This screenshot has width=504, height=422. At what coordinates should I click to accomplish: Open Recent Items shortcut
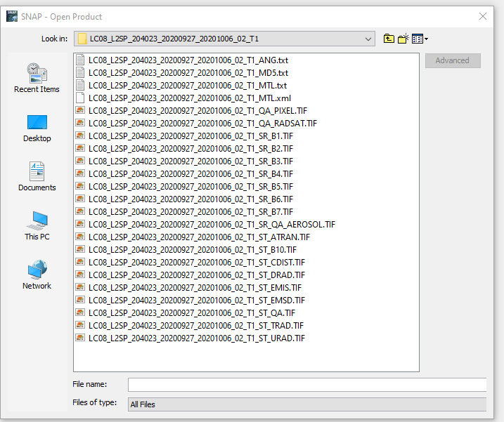click(37, 78)
